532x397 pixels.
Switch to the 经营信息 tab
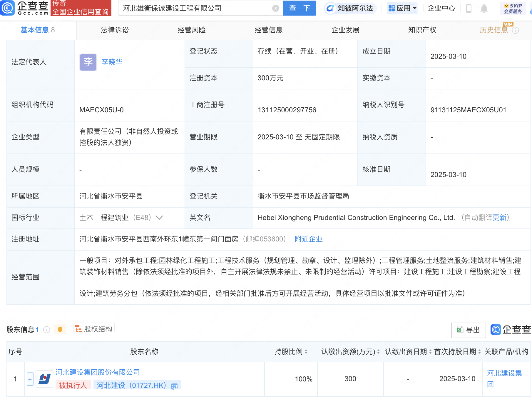click(269, 30)
